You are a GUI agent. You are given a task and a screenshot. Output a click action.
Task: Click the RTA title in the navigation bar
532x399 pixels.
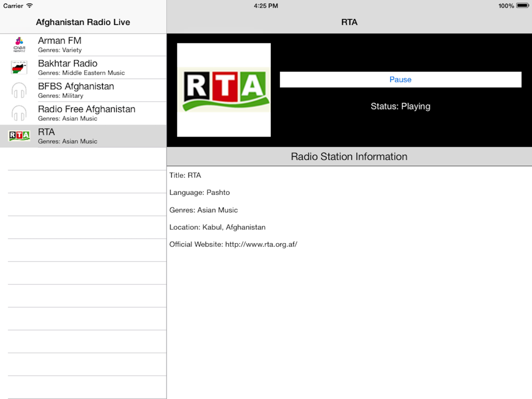click(x=349, y=22)
